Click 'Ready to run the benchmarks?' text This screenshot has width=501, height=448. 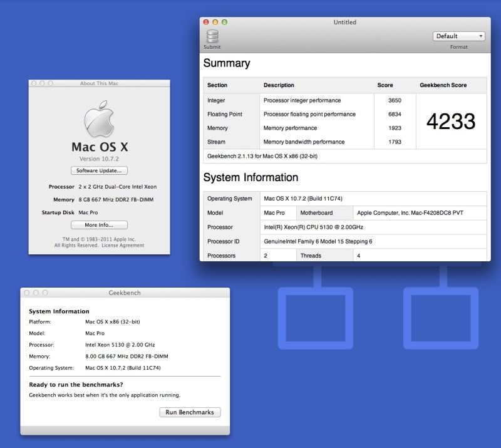tap(76, 384)
